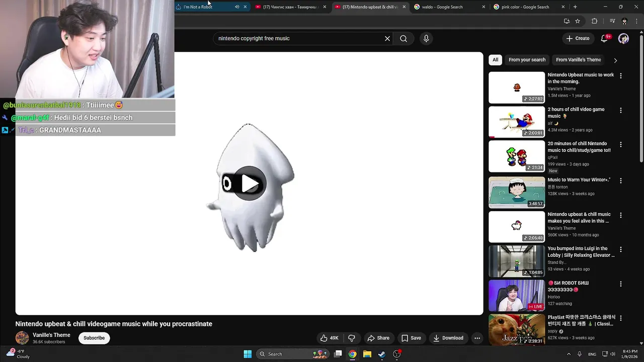Open options for Nintendo Upbeat music morning video
Viewport: 644px width, 362px height.
tap(620, 76)
